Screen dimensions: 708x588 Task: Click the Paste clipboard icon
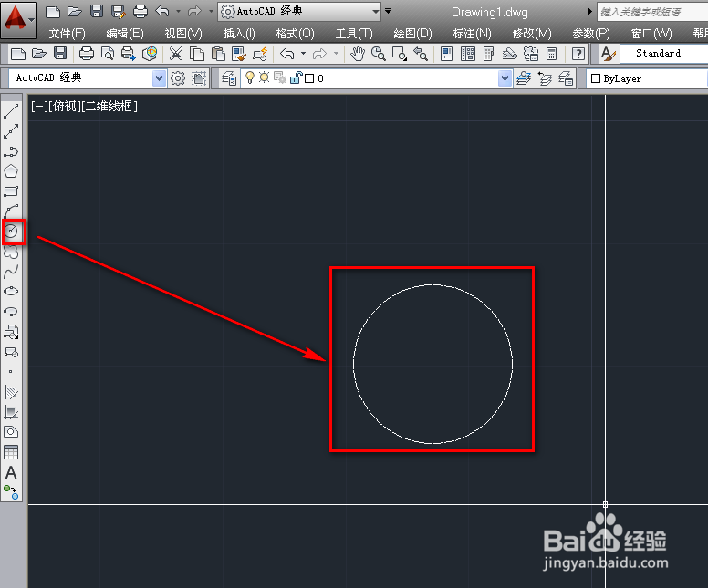pyautogui.click(x=218, y=54)
